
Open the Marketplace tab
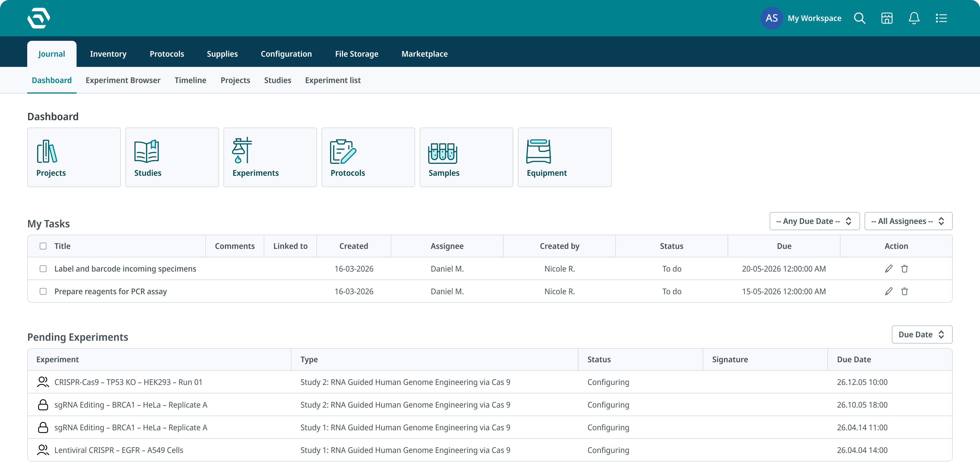click(x=424, y=54)
